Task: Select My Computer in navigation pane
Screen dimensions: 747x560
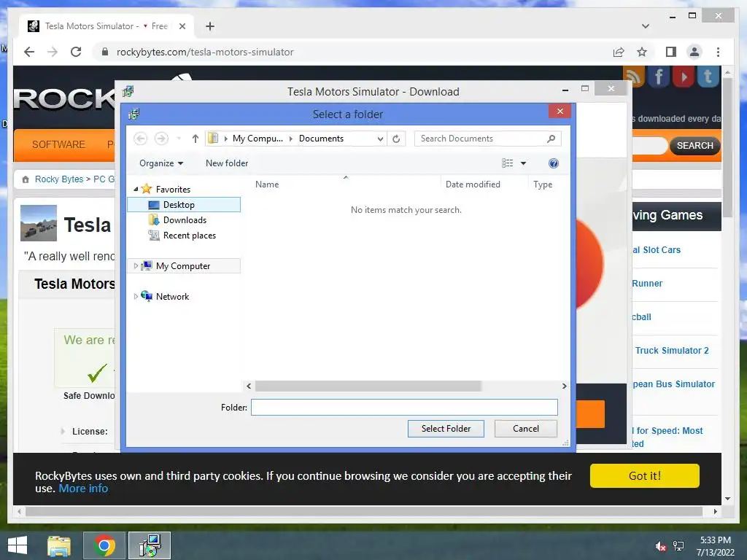Action: [184, 265]
